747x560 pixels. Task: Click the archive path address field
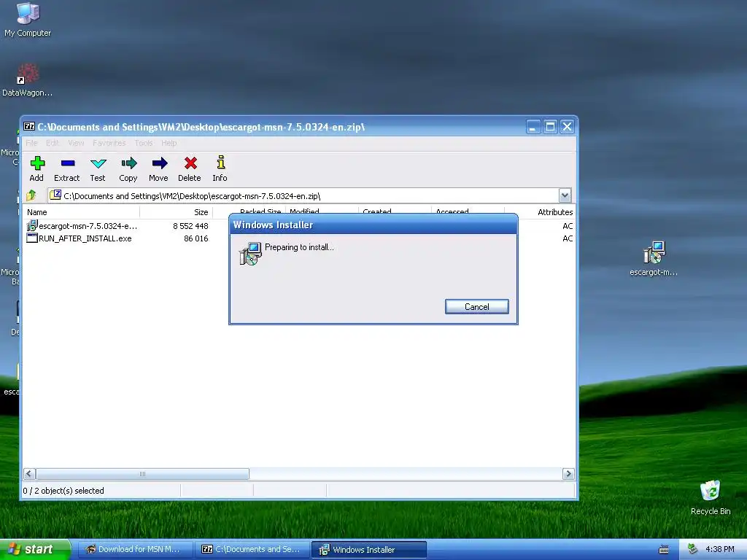(x=304, y=195)
